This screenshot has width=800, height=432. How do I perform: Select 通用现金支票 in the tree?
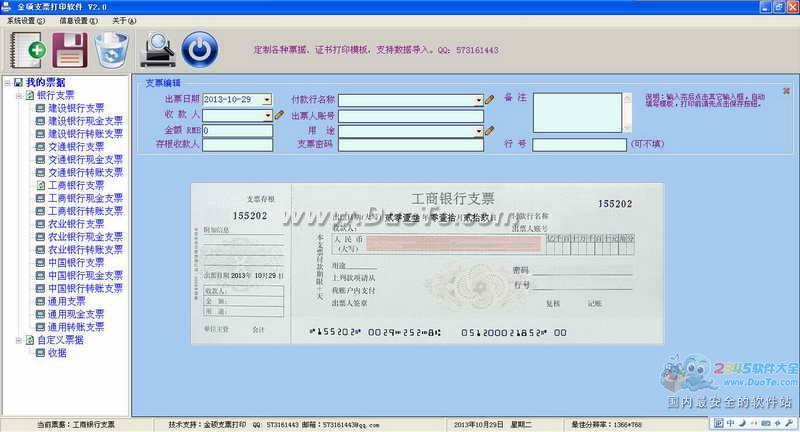tap(76, 314)
